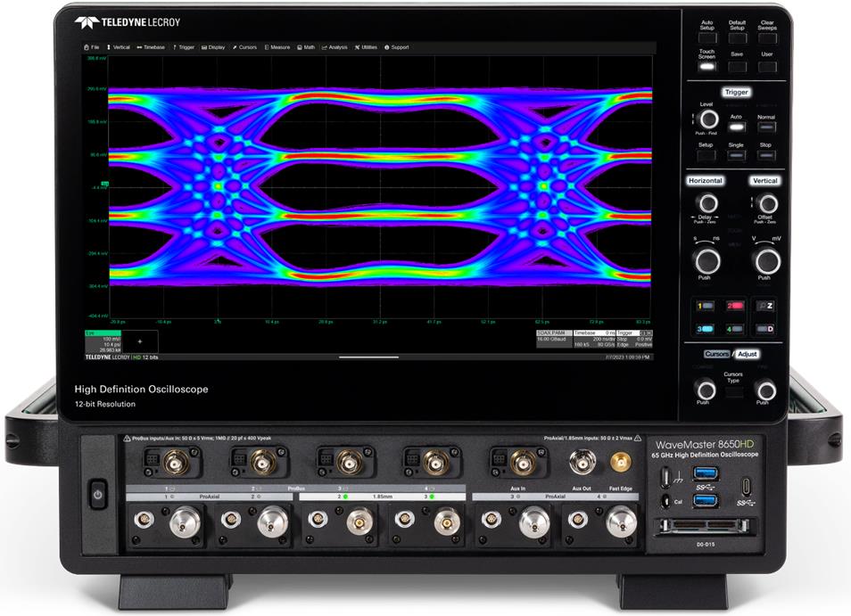Open the Analysis dropdown menu
This screenshot has height=616, width=851.
[335, 46]
